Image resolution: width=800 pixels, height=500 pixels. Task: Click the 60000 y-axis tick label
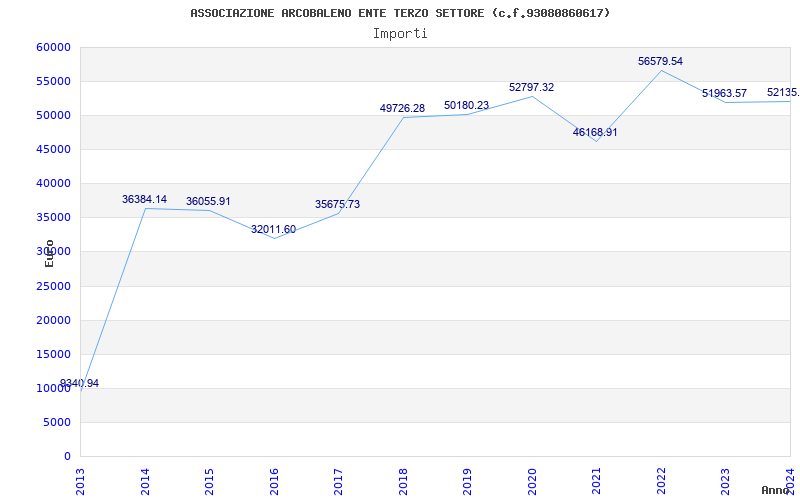coord(54,47)
